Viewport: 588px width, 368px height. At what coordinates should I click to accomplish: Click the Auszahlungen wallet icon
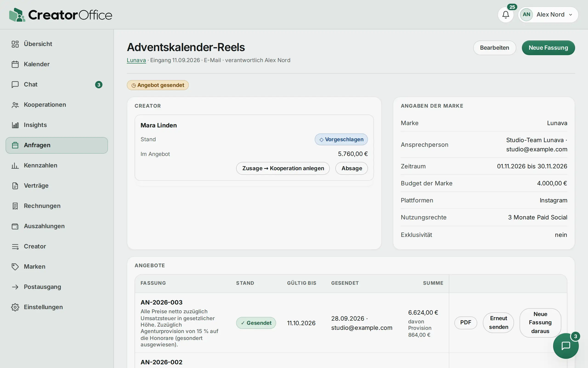click(x=15, y=226)
